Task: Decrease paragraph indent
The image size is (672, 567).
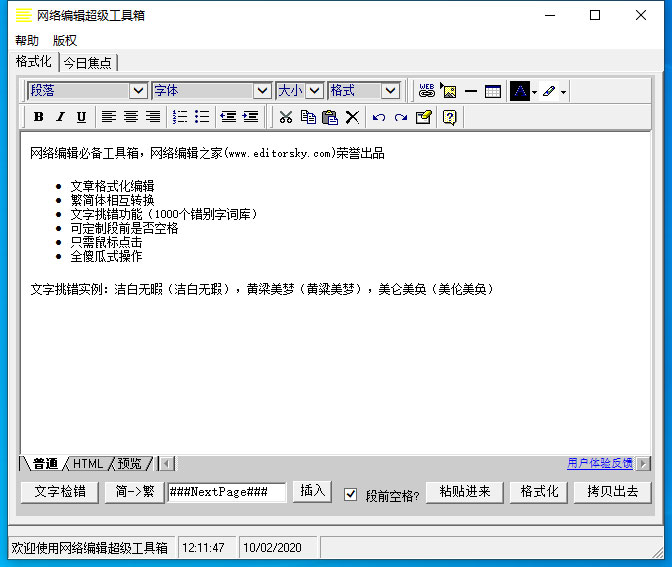Action: point(228,117)
